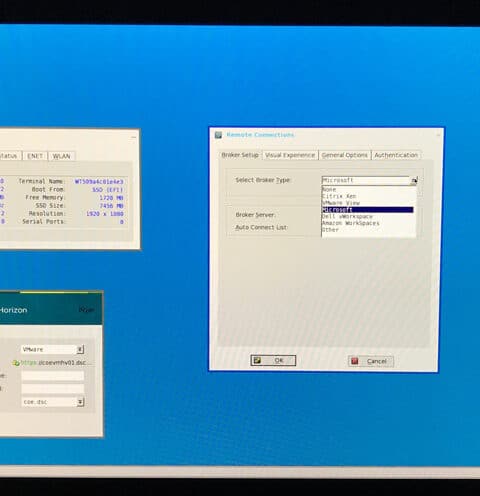Open the VMware dropdown in Horizon window
The height and width of the screenshot is (496, 480).
(52, 349)
